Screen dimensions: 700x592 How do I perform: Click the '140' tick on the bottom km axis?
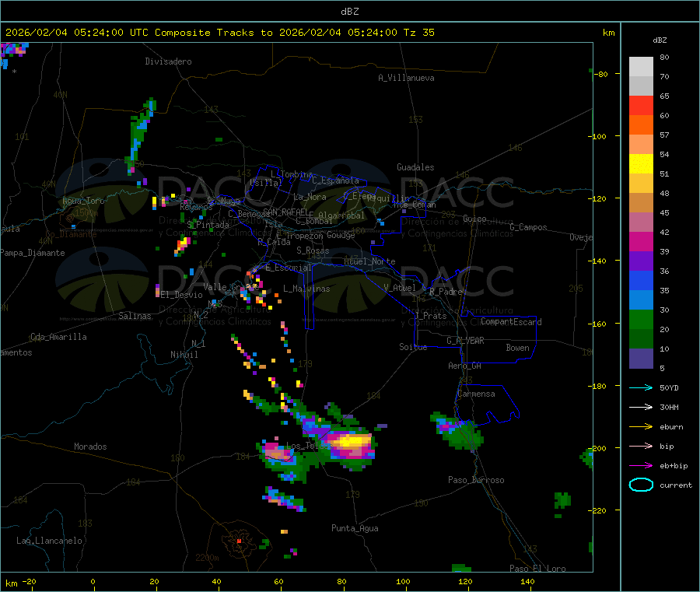tap(527, 581)
